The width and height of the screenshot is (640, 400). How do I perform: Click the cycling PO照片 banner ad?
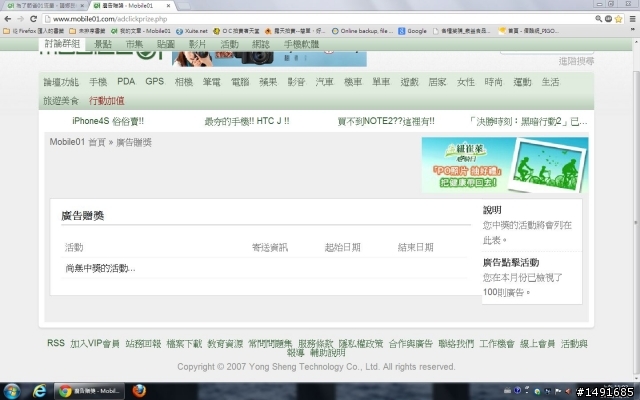coord(505,165)
